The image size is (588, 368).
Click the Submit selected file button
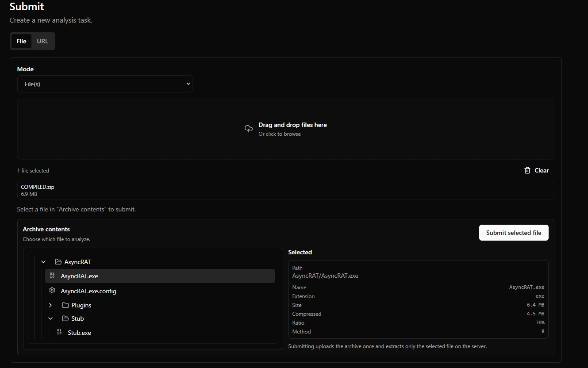(x=514, y=233)
